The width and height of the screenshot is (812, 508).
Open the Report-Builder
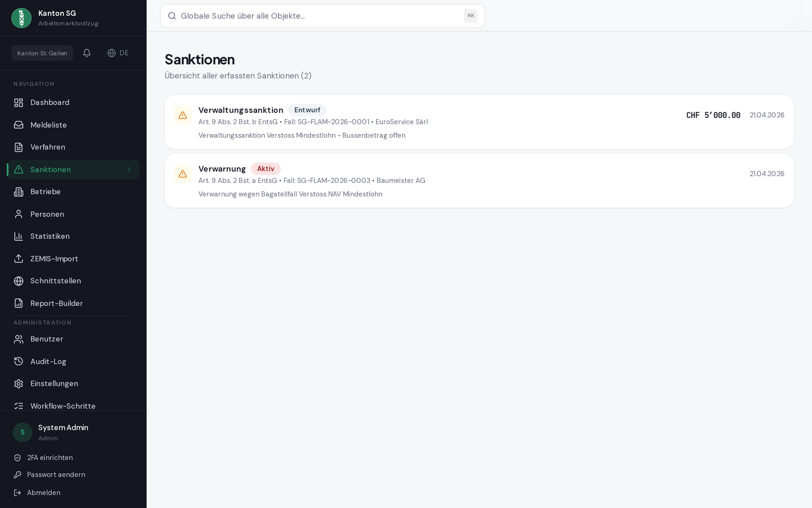pyautogui.click(x=73, y=303)
